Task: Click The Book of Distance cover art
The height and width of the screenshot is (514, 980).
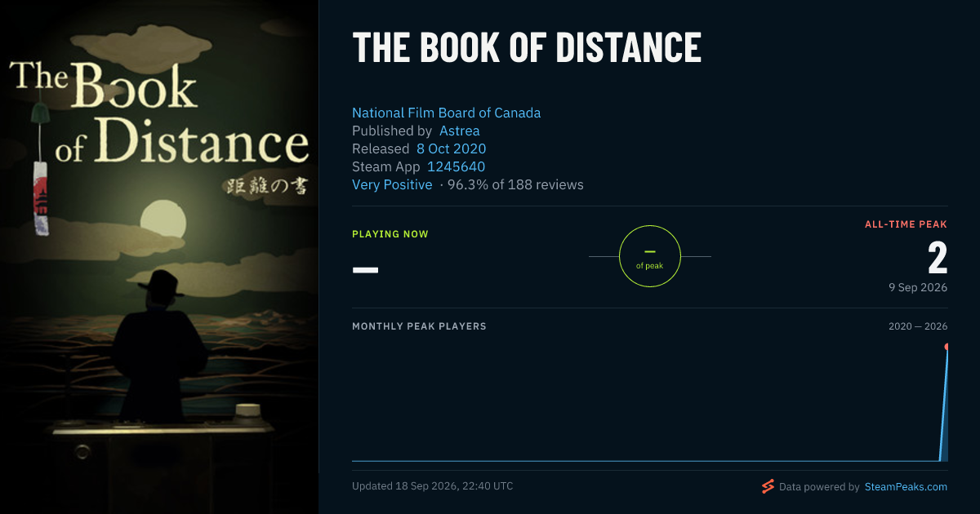Action: coord(159,257)
